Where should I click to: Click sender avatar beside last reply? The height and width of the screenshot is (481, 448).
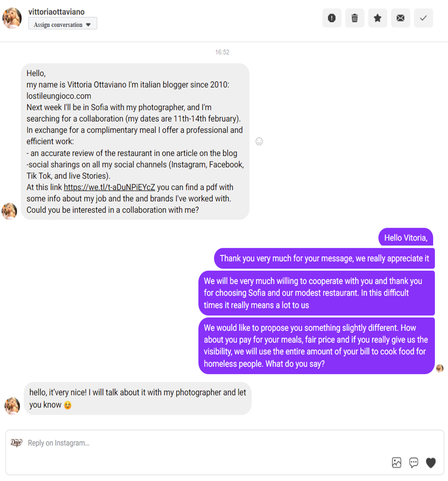click(12, 406)
